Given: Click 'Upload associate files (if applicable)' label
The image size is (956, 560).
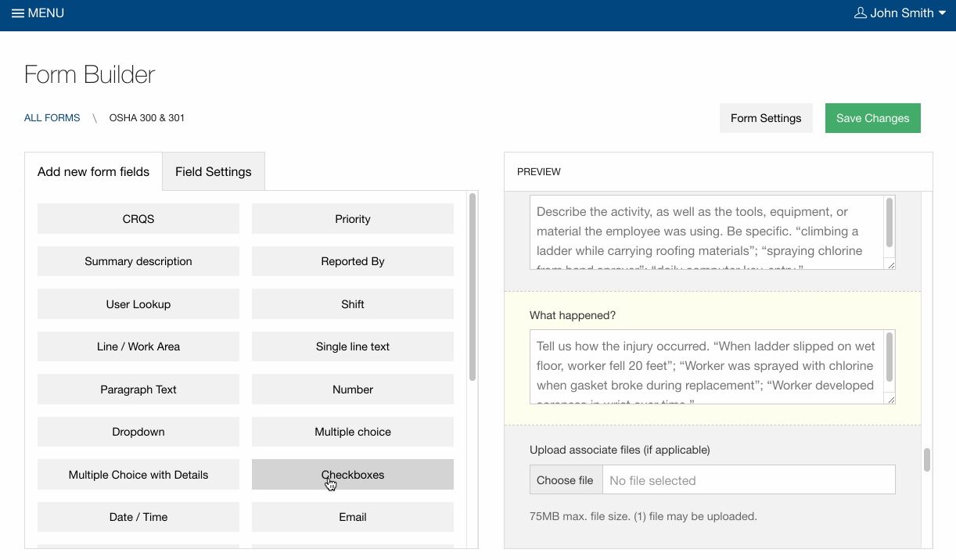Looking at the screenshot, I should tap(620, 450).
